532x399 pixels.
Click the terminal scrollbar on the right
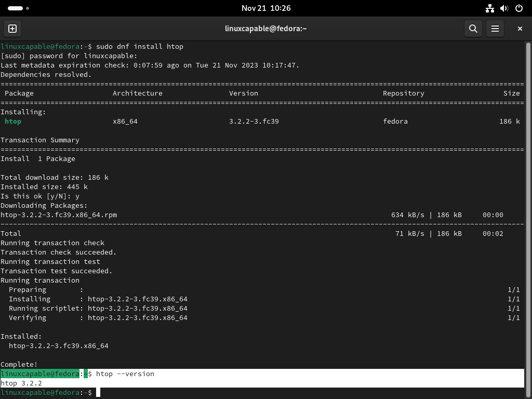(529, 208)
